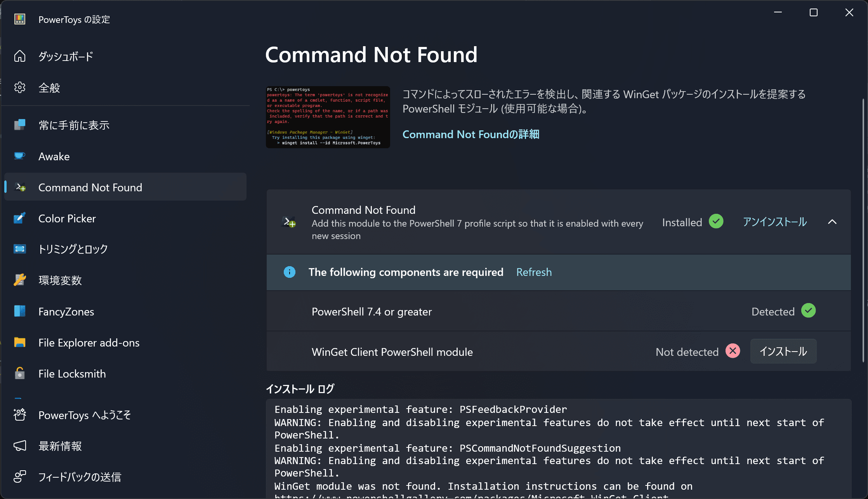Select Awake in the sidebar
Screen dimensions: 868x499
(125, 156)
